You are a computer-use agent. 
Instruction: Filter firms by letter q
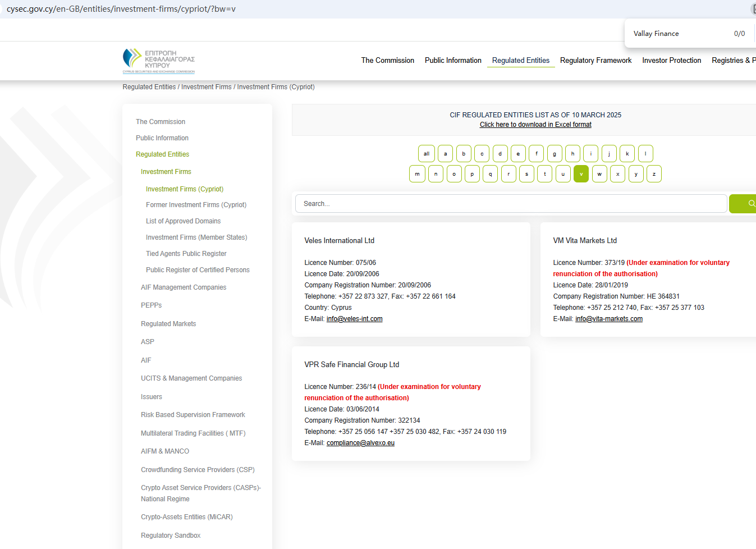[490, 174]
